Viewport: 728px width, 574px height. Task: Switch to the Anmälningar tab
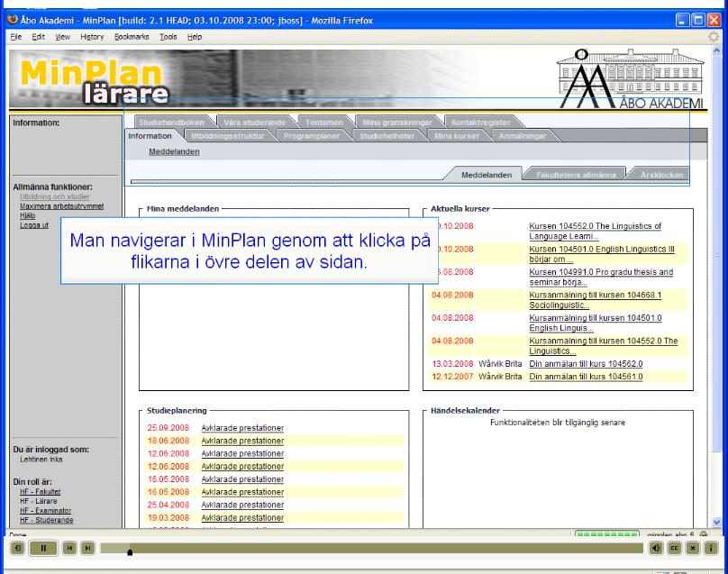click(523, 135)
